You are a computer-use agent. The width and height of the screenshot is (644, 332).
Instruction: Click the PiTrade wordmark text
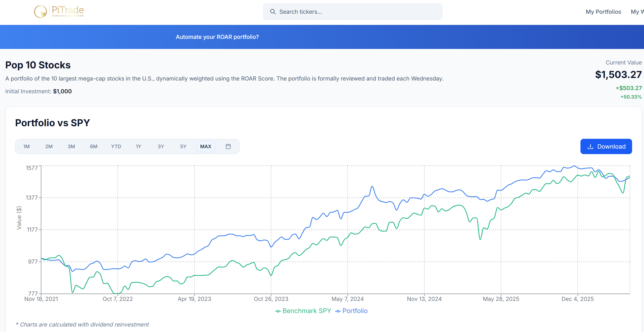click(67, 10)
